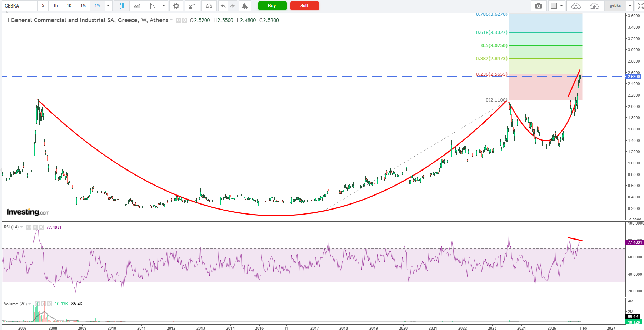Add an alert with bell icon
The height and width of the screenshot is (330, 644).
(x=245, y=6)
